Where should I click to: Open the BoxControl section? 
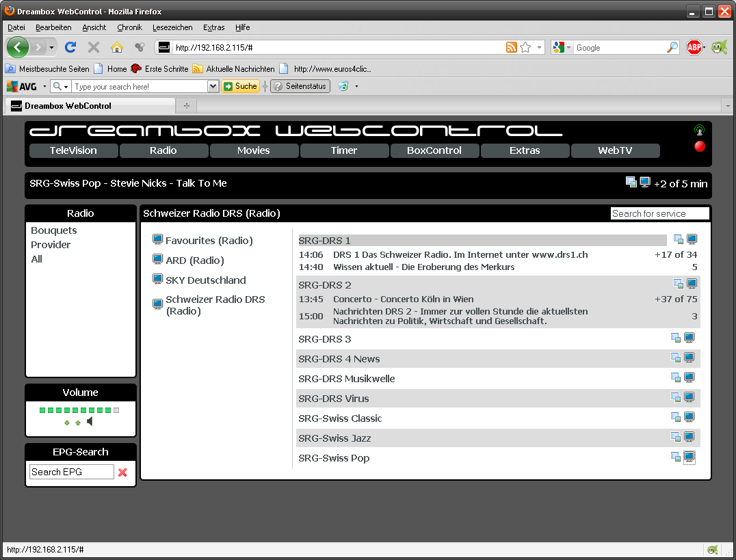point(434,150)
